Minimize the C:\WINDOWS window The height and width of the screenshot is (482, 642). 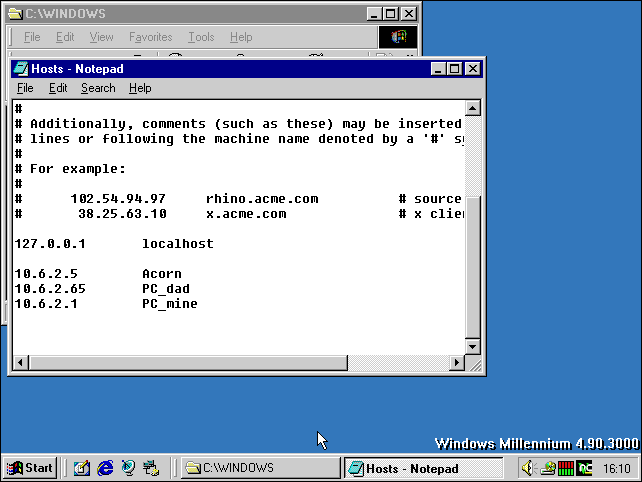373,14
